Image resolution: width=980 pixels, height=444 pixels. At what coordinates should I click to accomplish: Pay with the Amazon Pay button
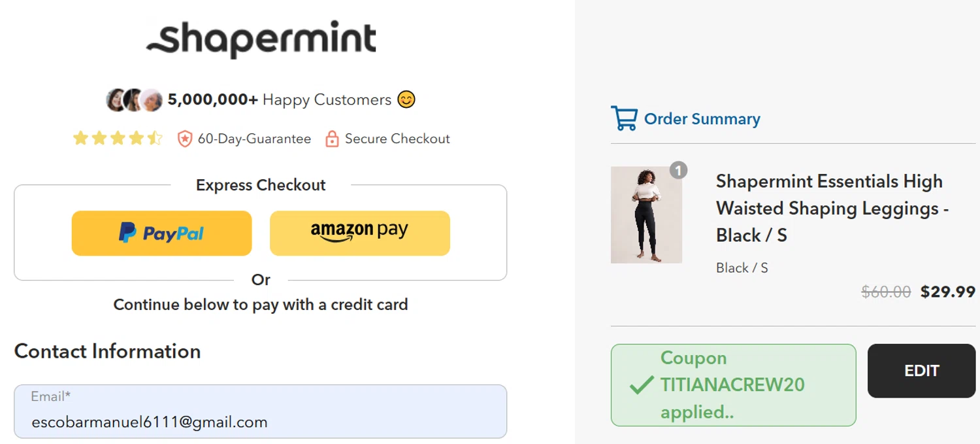(x=359, y=233)
